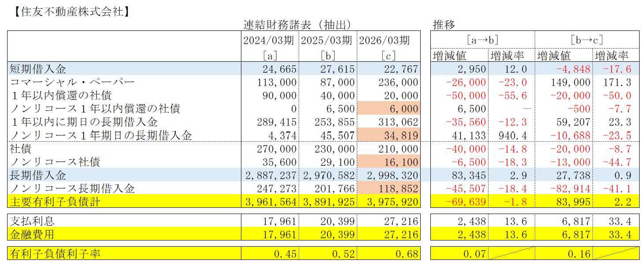This screenshot has width=644, height=263.
Task: Click ノンリコース1年期日の長期借入金 label
Action: (100, 135)
